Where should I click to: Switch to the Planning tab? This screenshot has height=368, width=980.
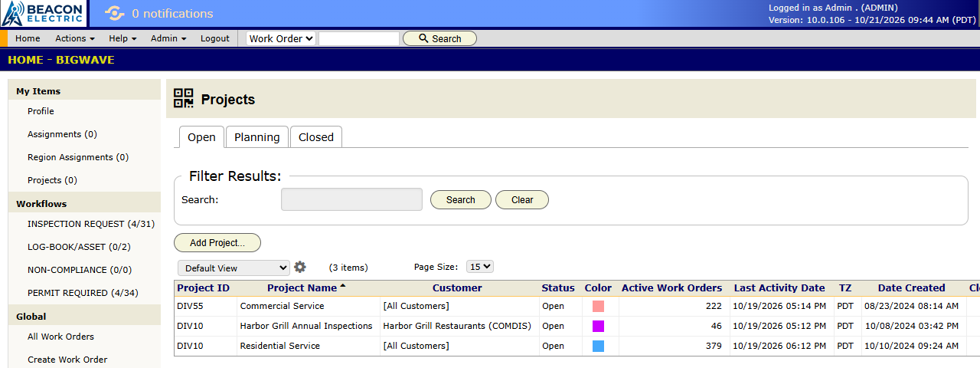coord(256,137)
